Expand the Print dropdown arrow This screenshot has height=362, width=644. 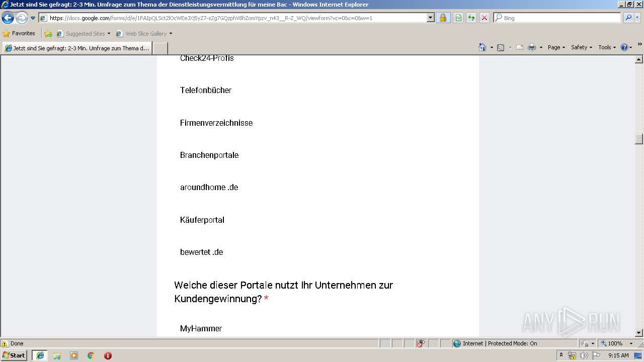pyautogui.click(x=541, y=47)
